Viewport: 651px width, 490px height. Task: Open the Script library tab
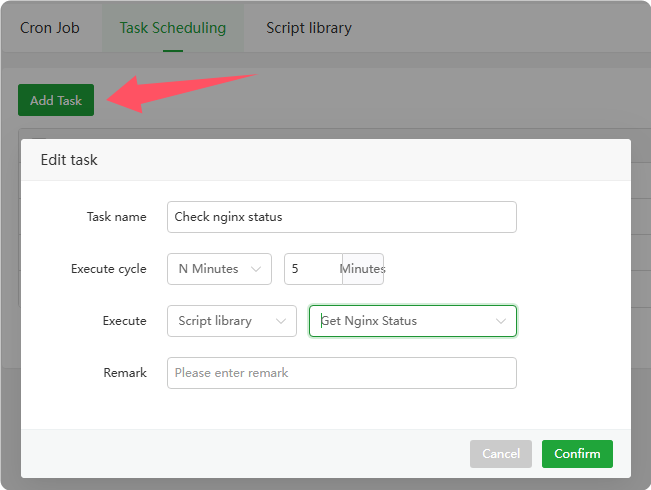[308, 28]
